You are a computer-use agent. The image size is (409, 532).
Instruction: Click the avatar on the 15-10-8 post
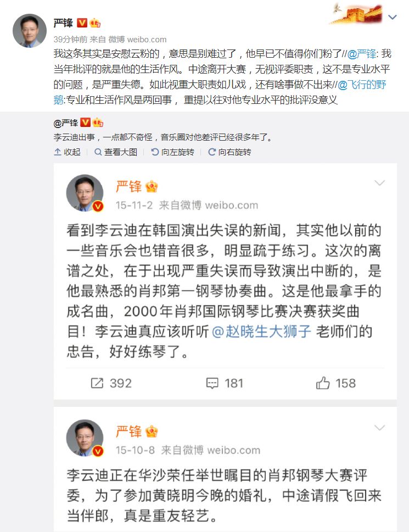[85, 437]
